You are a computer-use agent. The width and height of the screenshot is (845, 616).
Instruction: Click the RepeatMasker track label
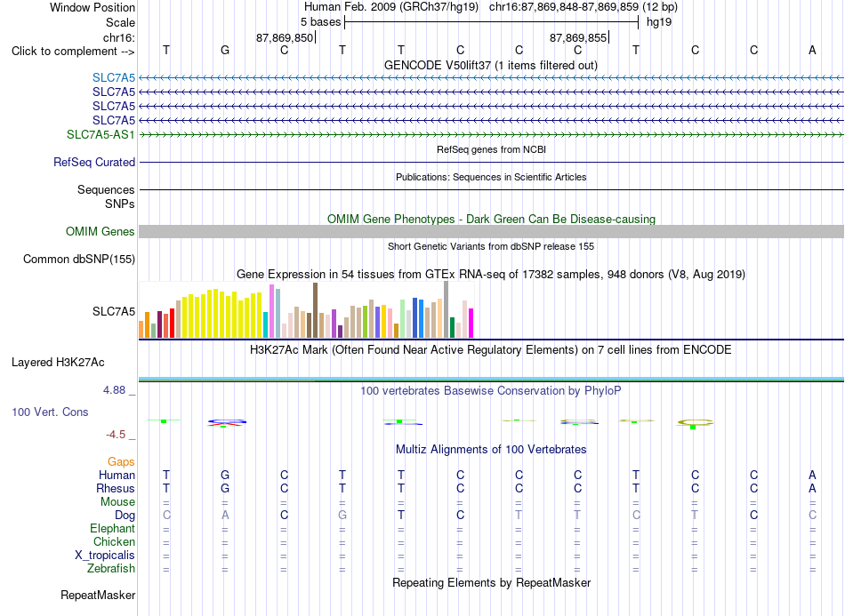98,595
